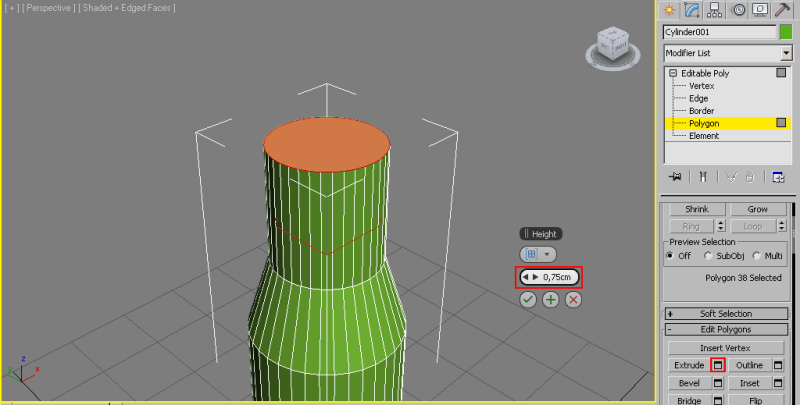Image resolution: width=800 pixels, height=405 pixels.
Task: Click the ViewCube in viewport
Action: coord(612,48)
